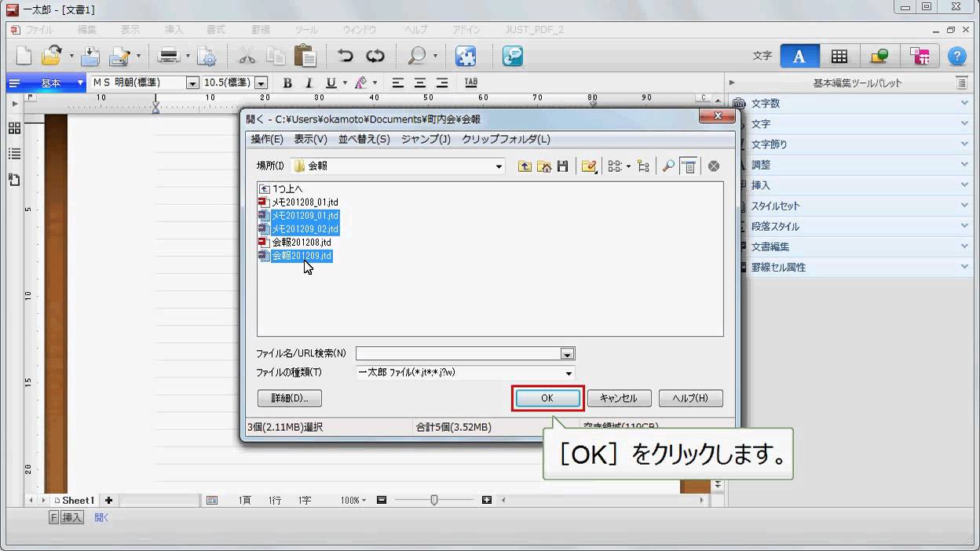Viewport: 980px width, 551px height.
Task: Open the font size dropdown
Action: [262, 82]
